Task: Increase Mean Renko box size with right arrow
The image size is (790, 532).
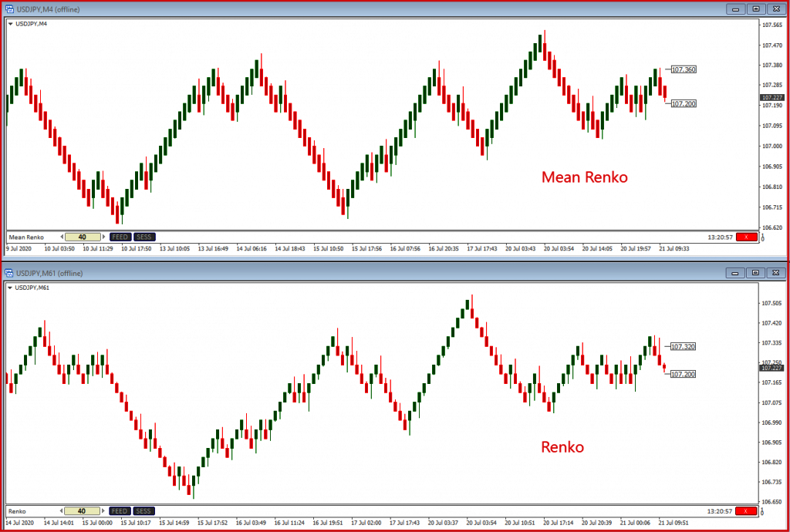Action: (x=105, y=237)
